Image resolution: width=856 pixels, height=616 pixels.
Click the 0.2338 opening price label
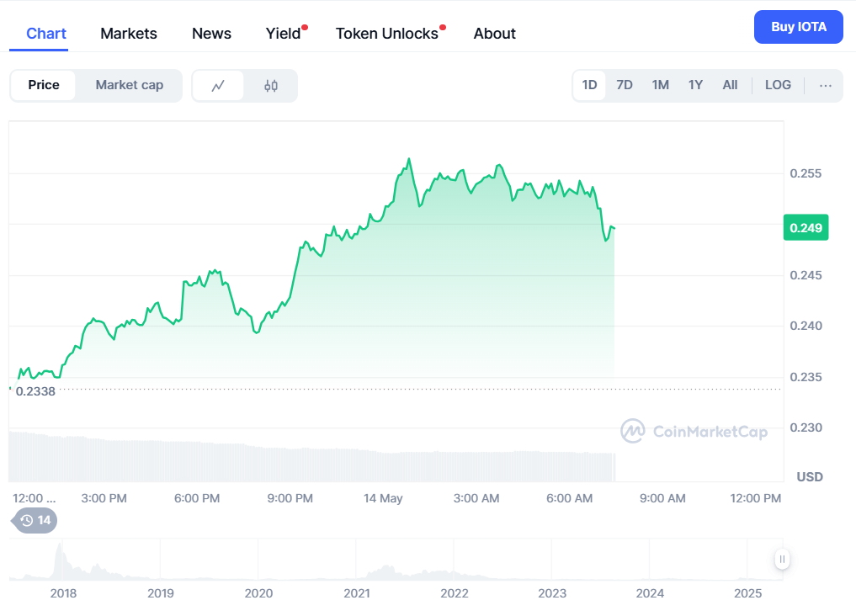coord(35,391)
